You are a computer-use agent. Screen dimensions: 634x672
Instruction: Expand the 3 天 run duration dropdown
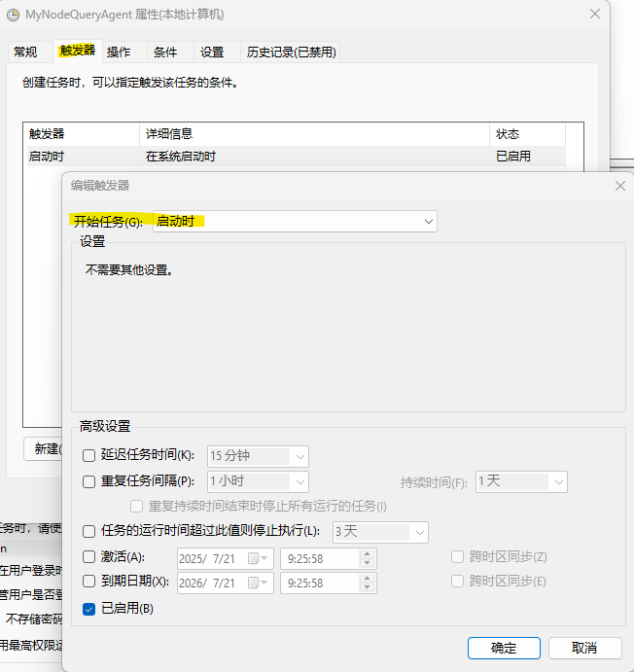coord(419,532)
